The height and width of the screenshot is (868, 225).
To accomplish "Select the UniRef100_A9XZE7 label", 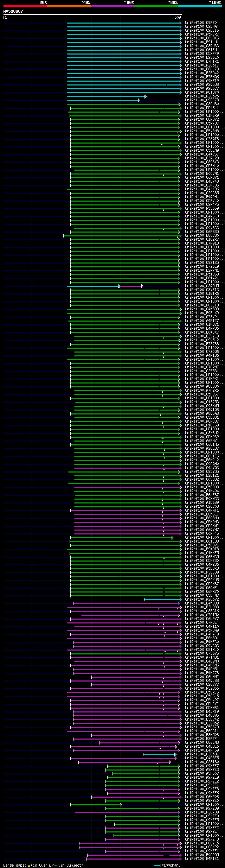I will point(202,766).
